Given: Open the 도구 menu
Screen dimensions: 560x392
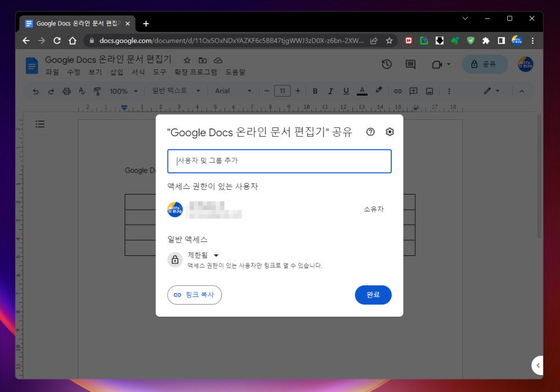Looking at the screenshot, I should click(x=159, y=72).
